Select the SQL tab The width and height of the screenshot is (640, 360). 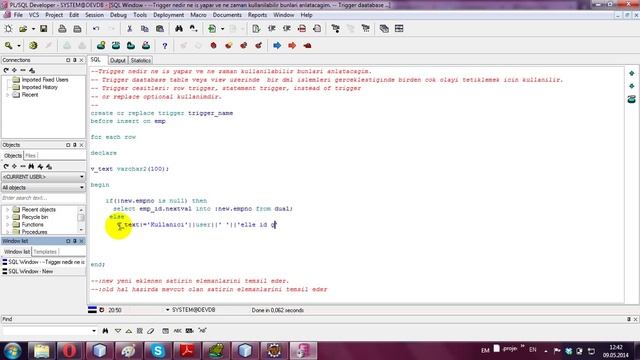(96, 60)
